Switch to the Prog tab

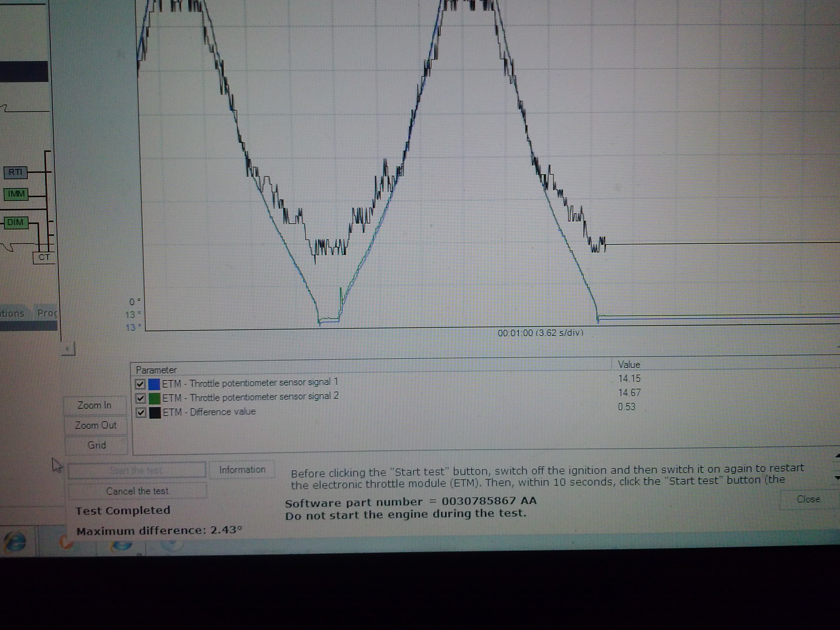(x=46, y=313)
